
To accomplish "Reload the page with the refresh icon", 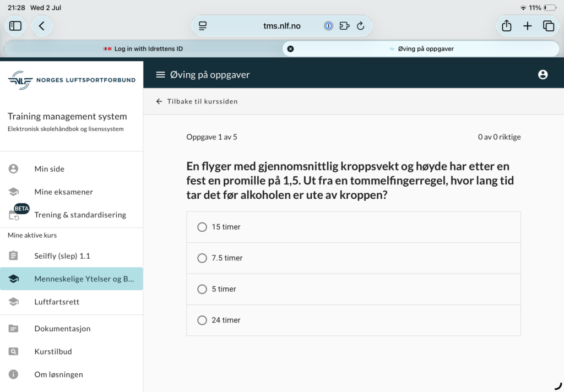I will coord(361,26).
